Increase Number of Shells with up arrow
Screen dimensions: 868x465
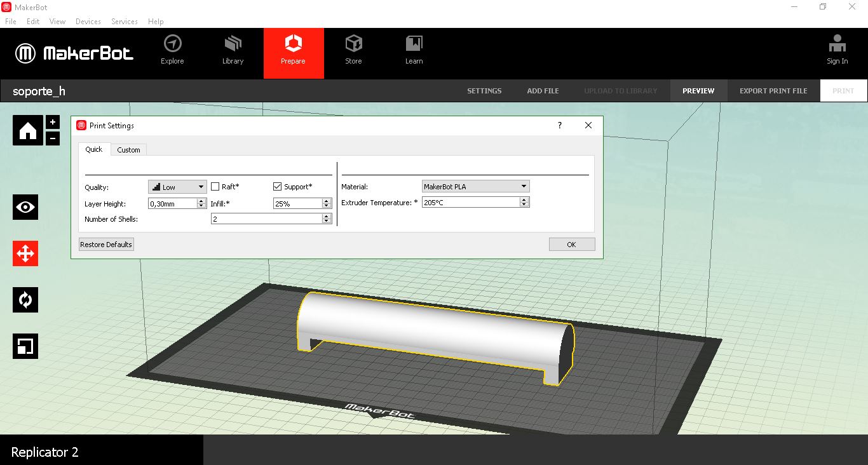pyautogui.click(x=327, y=216)
